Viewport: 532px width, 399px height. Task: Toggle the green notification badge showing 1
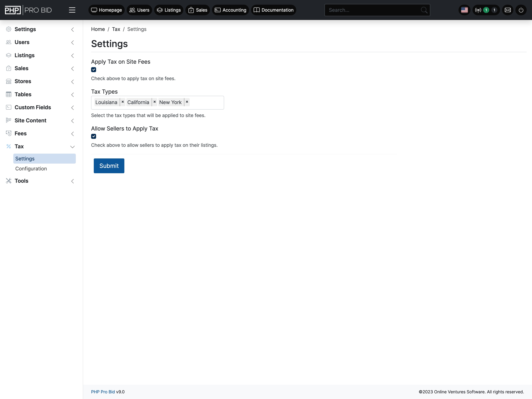click(486, 10)
